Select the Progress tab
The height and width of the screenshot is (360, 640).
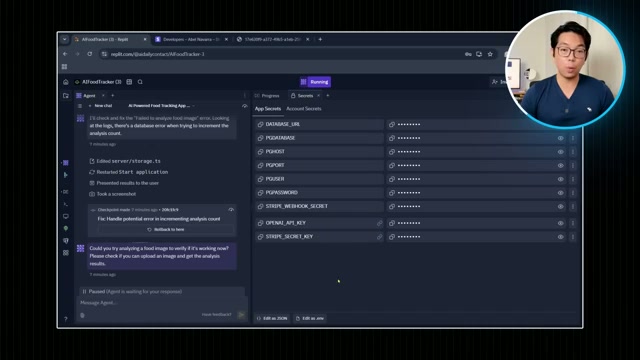[267, 96]
